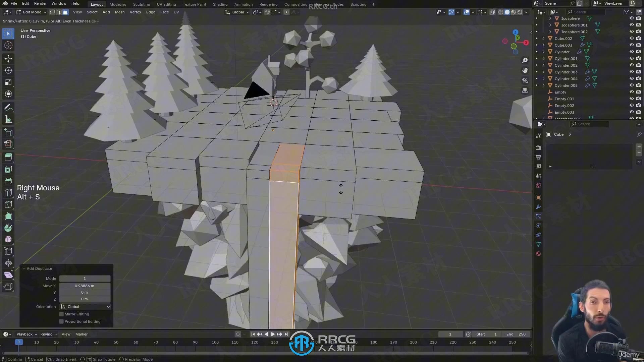Toggle Mirror Editing checkbox
This screenshot has width=644, height=362.
(61, 314)
